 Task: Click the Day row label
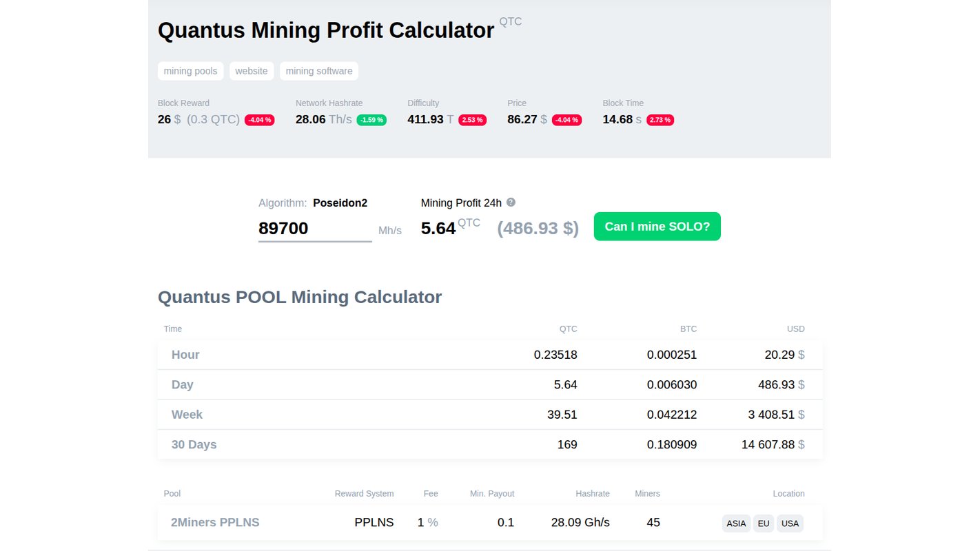[183, 385]
